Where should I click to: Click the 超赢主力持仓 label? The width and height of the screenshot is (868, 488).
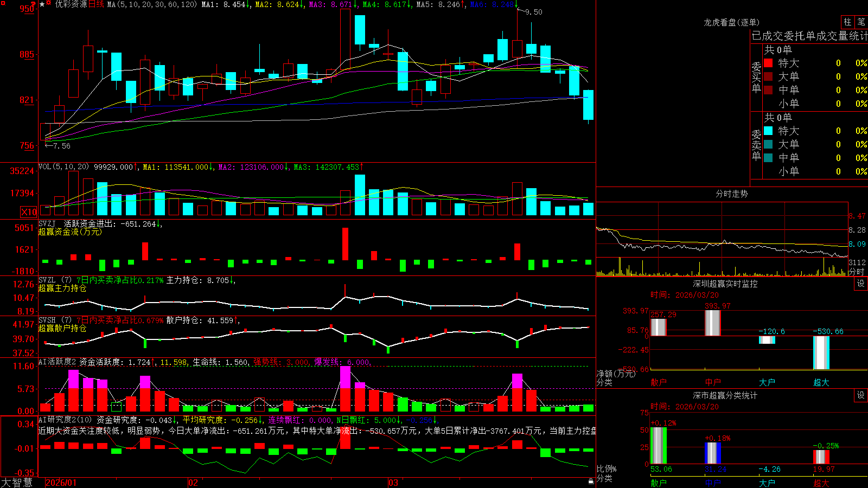tap(62, 288)
